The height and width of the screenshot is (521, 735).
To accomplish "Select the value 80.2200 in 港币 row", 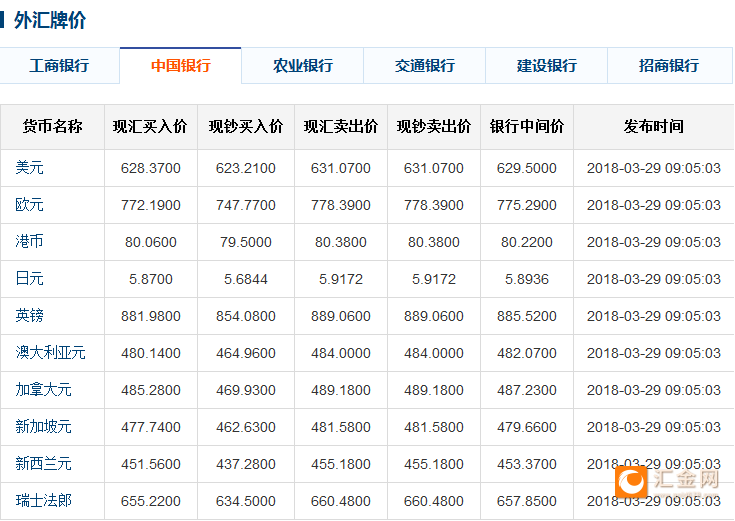I will [527, 242].
